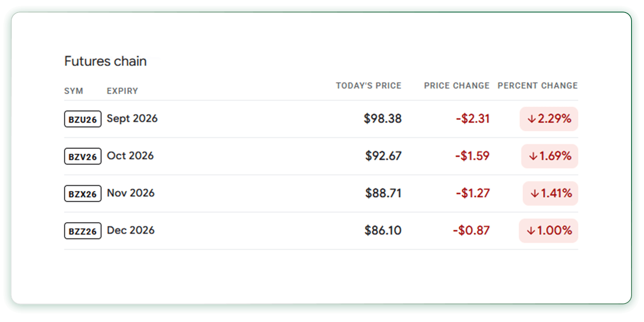Sort by PERCENT CHANGE column header
The width and height of the screenshot is (644, 322).
(538, 86)
